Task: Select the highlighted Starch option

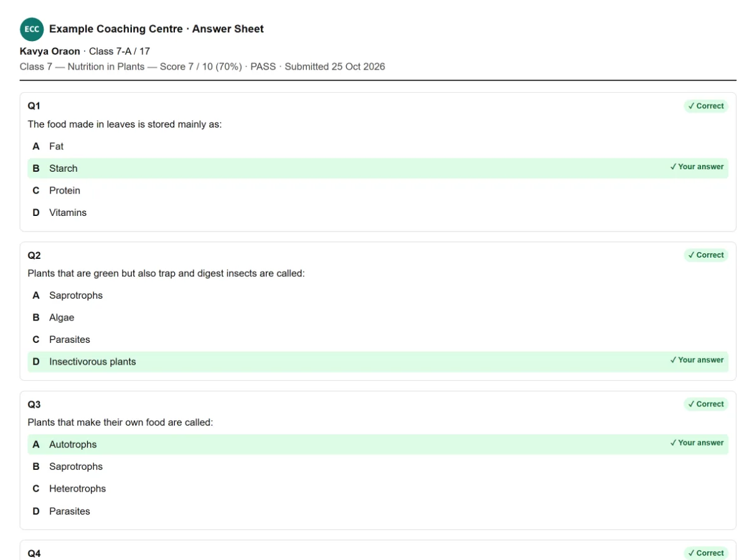Action: [x=378, y=169]
